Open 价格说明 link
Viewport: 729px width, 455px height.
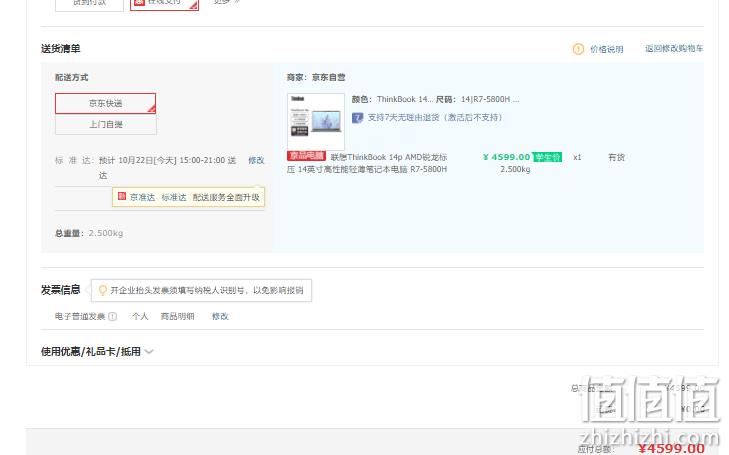pyautogui.click(x=606, y=49)
